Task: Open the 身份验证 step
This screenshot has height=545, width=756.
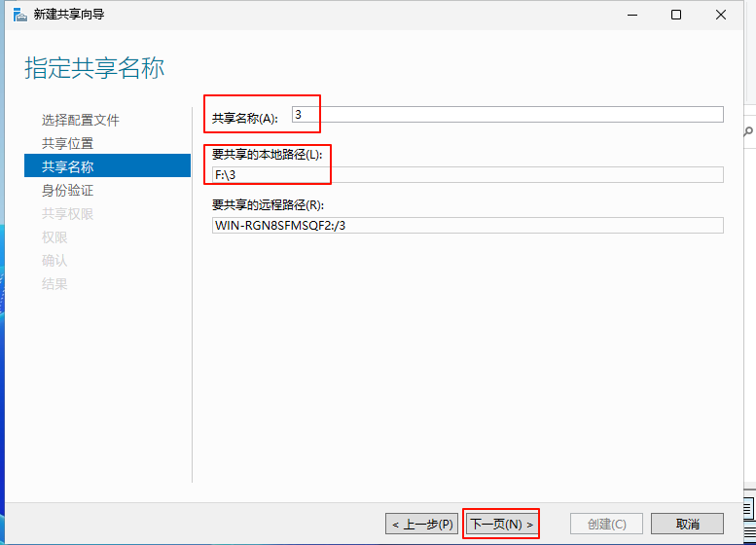Action: click(68, 190)
